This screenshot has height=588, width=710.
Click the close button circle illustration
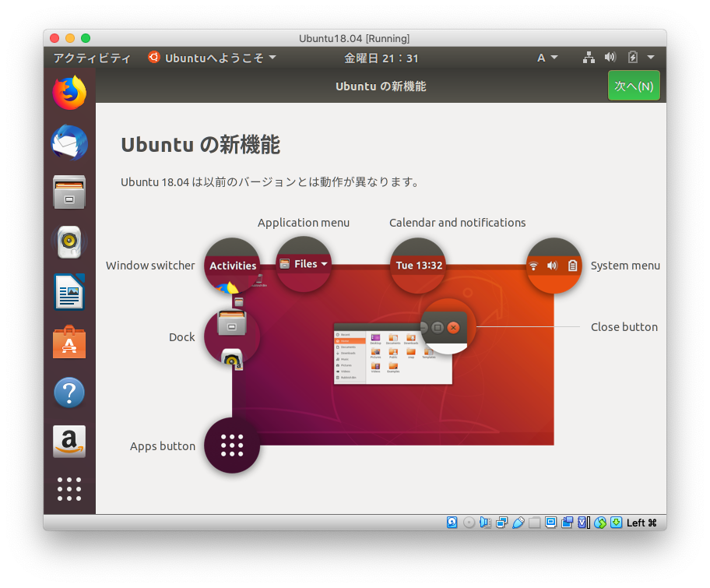click(x=448, y=326)
